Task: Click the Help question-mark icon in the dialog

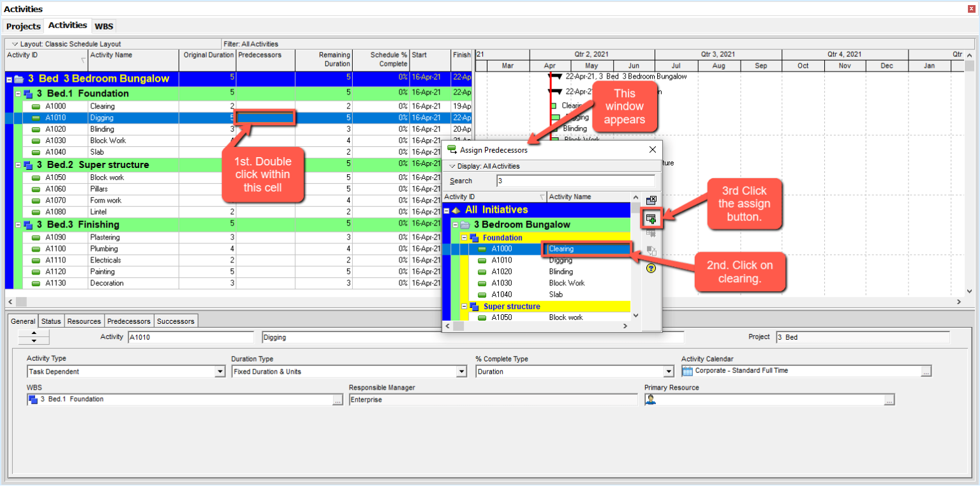Action: 651,268
